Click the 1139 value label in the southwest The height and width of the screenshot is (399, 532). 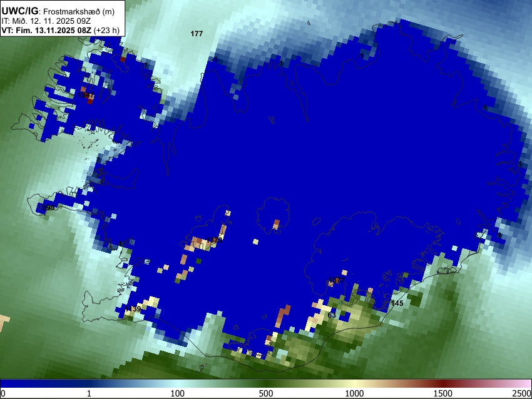click(133, 309)
